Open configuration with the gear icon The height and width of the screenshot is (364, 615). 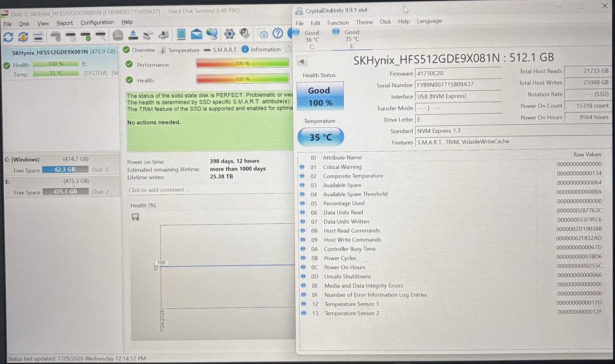click(229, 34)
